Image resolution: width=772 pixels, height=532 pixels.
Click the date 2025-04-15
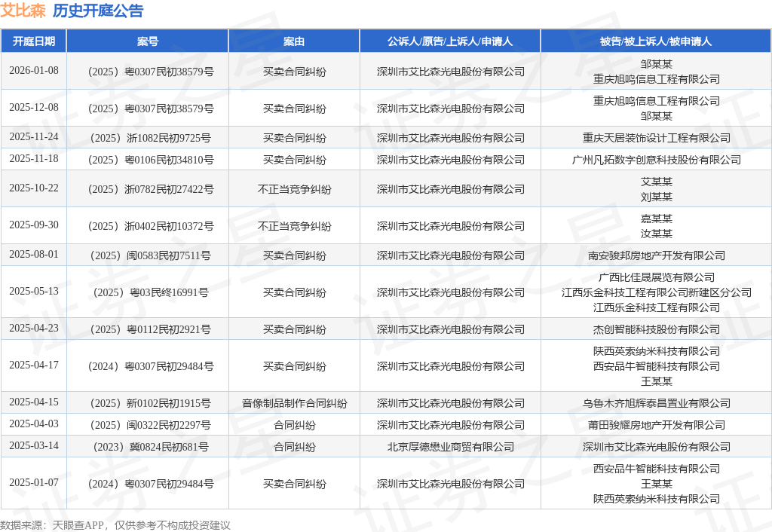(33, 402)
